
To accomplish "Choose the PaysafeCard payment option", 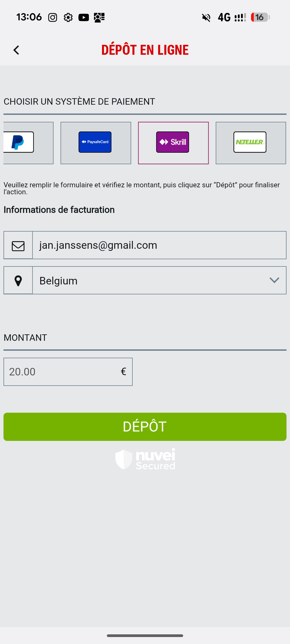I will click(96, 143).
